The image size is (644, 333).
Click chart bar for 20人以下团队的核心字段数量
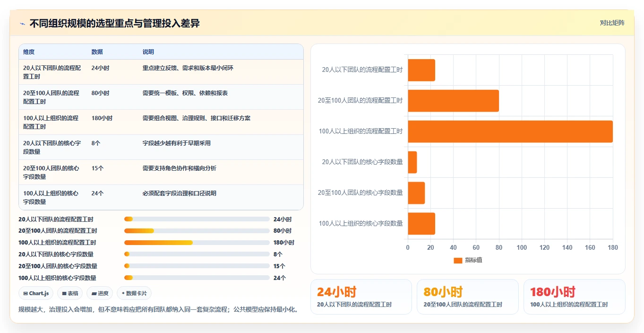click(x=412, y=162)
